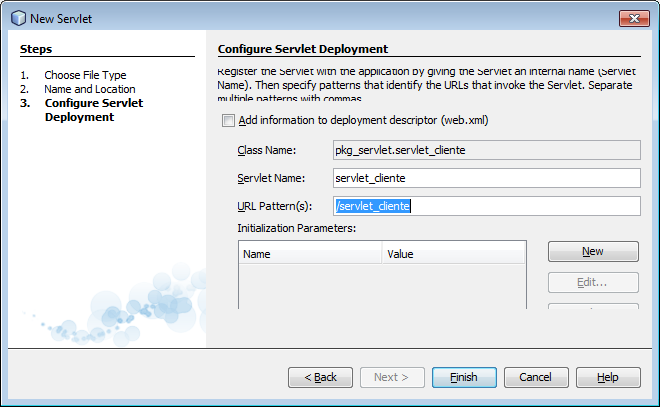Click the Servlet Name: label text

click(x=270, y=178)
